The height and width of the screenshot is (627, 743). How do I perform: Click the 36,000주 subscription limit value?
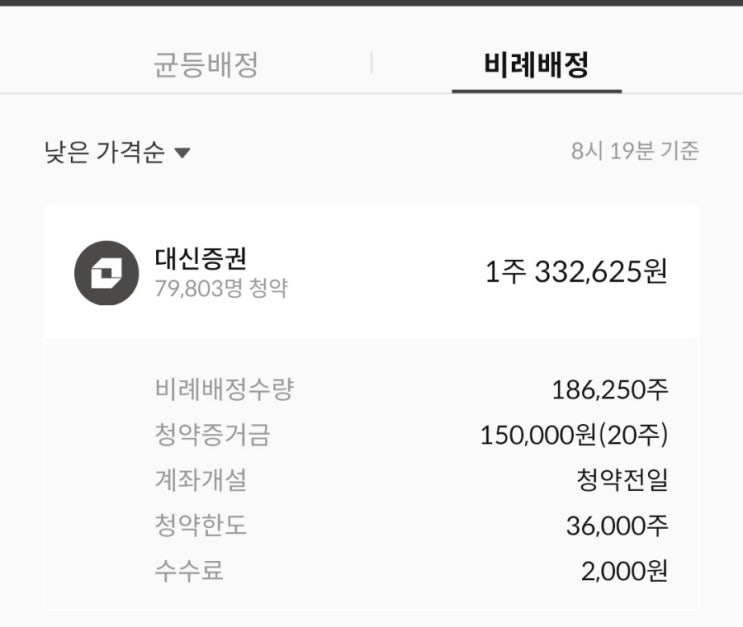pos(617,526)
